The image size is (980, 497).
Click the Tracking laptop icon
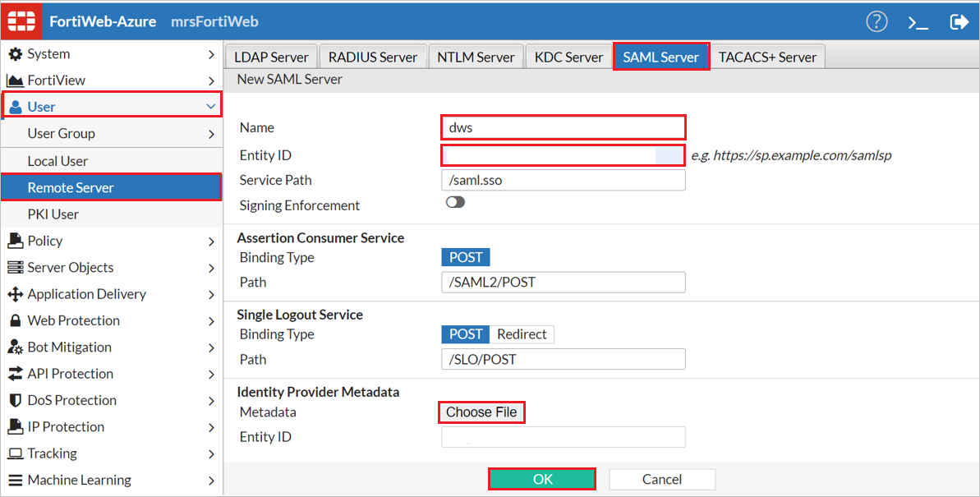[16, 453]
